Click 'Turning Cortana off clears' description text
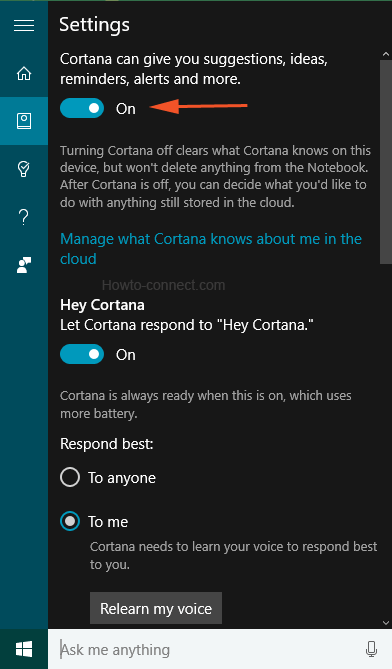Viewport: 392px width, 669px height. [215, 176]
